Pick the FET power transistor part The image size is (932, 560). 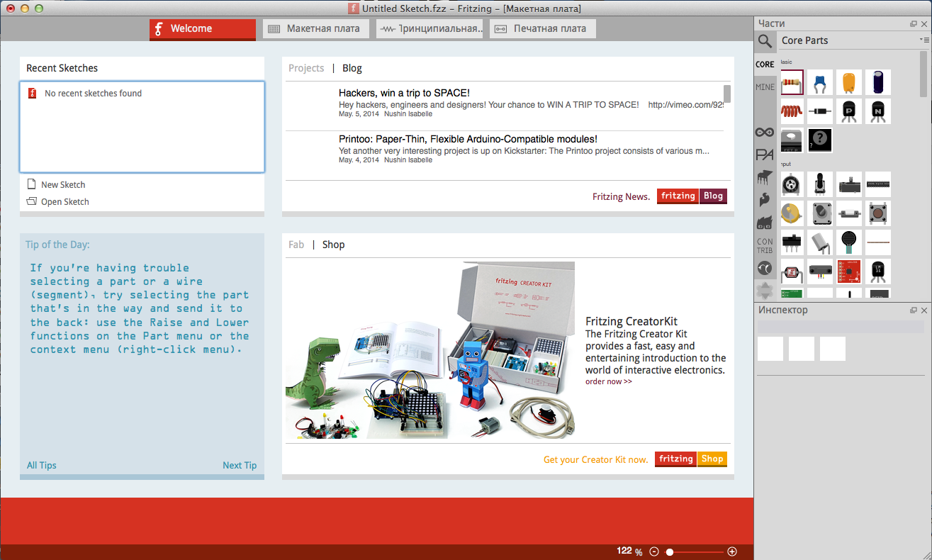[x=792, y=140]
